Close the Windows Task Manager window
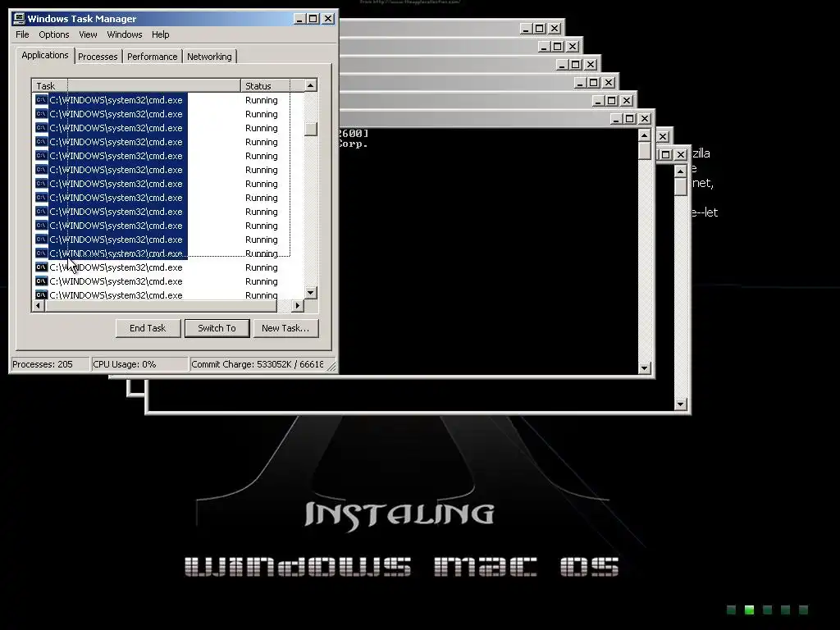Image resolution: width=840 pixels, height=630 pixels. tap(328, 19)
